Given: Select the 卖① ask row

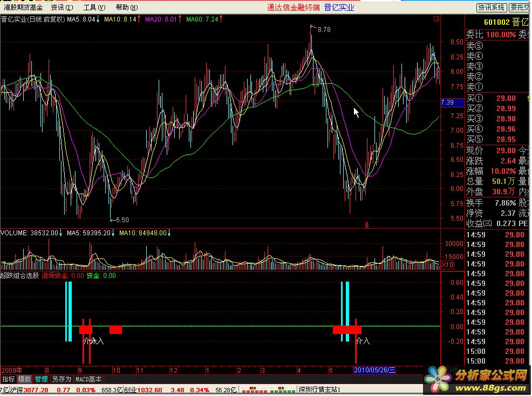Looking at the screenshot, I should 497,87.
